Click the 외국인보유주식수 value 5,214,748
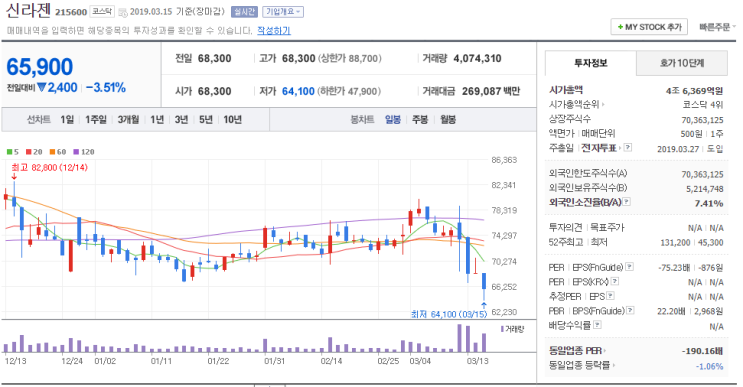Screen dimensions: 743x387 coord(705,189)
